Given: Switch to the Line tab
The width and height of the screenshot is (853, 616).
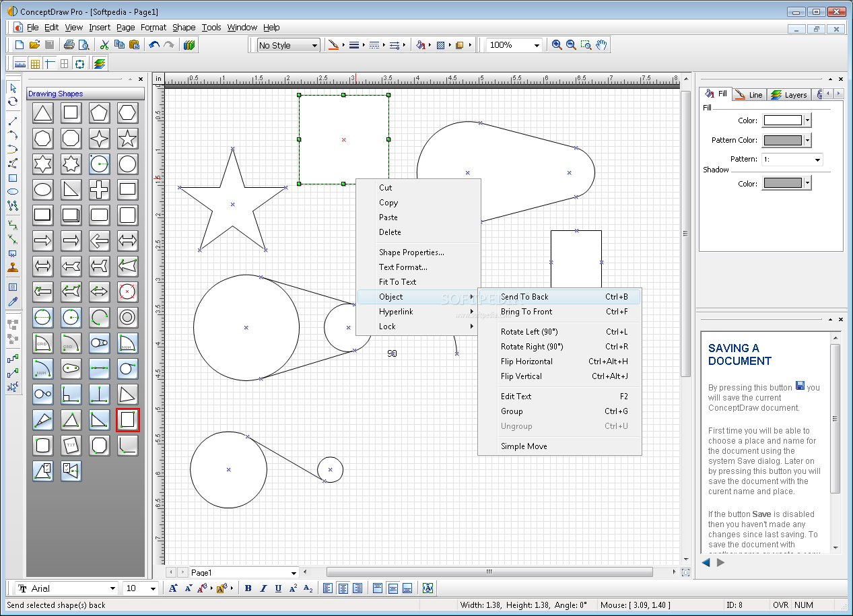Looking at the screenshot, I should coord(749,95).
